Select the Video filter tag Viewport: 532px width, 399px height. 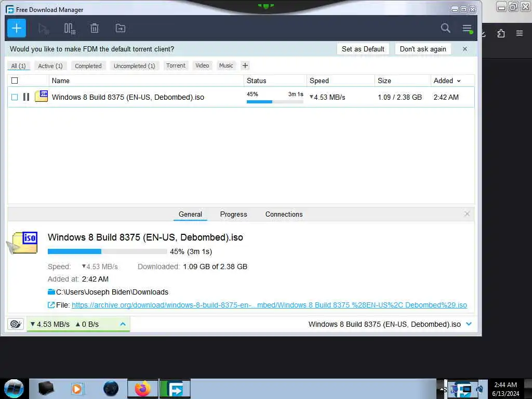(202, 65)
